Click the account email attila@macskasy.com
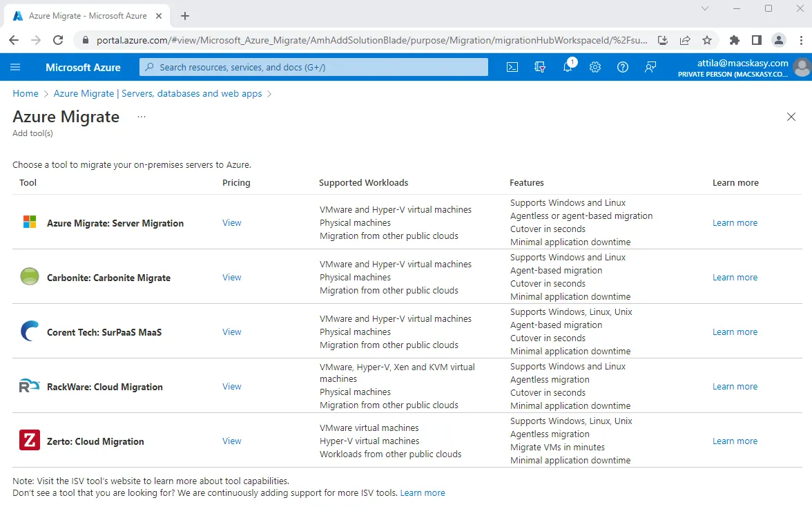This screenshot has width=812, height=509. (743, 63)
